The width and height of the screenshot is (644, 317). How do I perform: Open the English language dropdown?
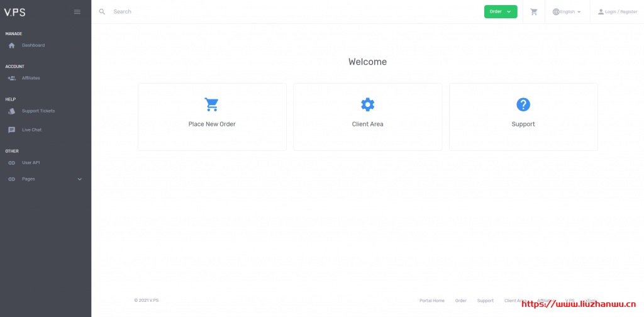coord(567,12)
